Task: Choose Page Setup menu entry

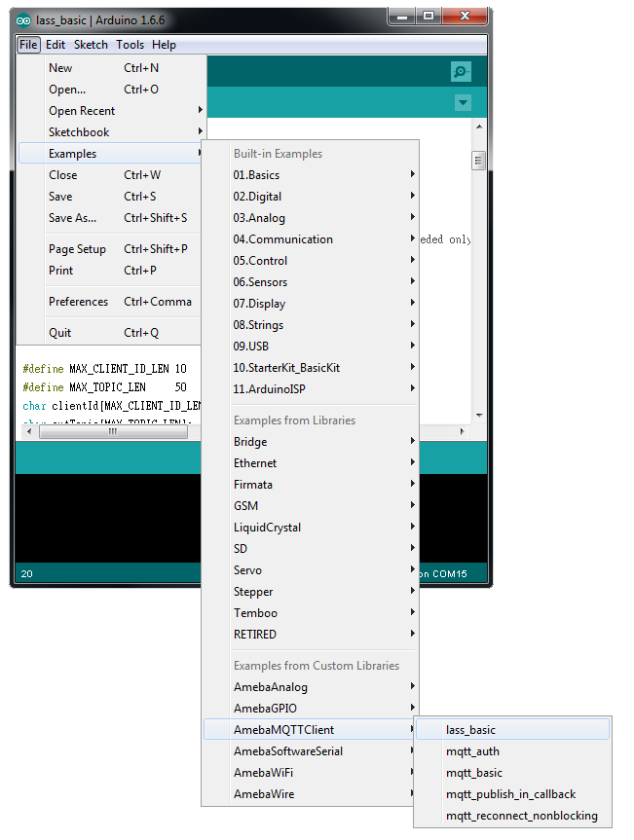Action: (111, 249)
